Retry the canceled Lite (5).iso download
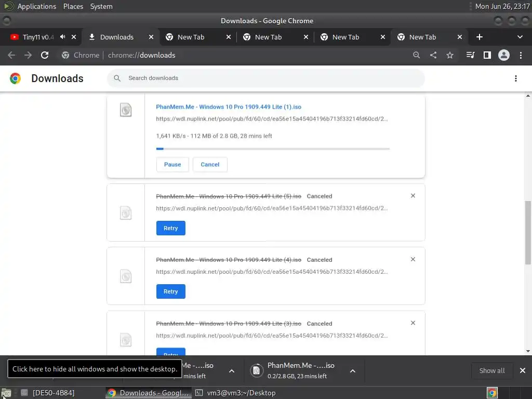 [170, 228]
